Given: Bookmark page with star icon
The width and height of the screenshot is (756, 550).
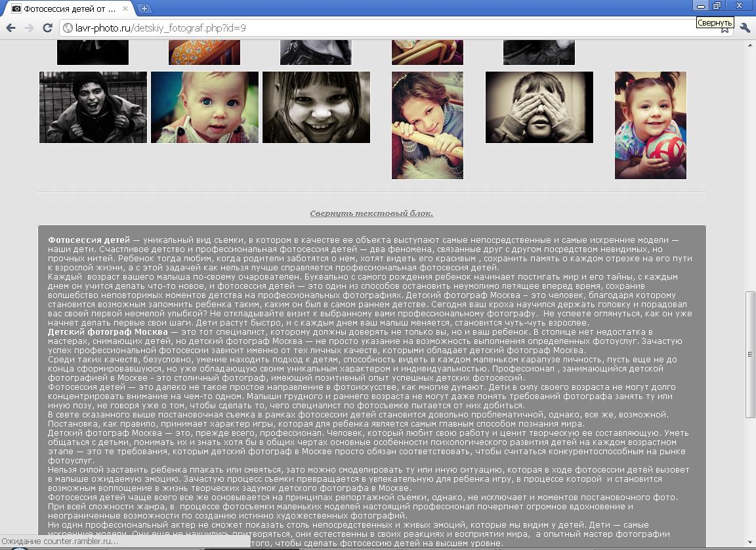Looking at the screenshot, I should point(724,29).
